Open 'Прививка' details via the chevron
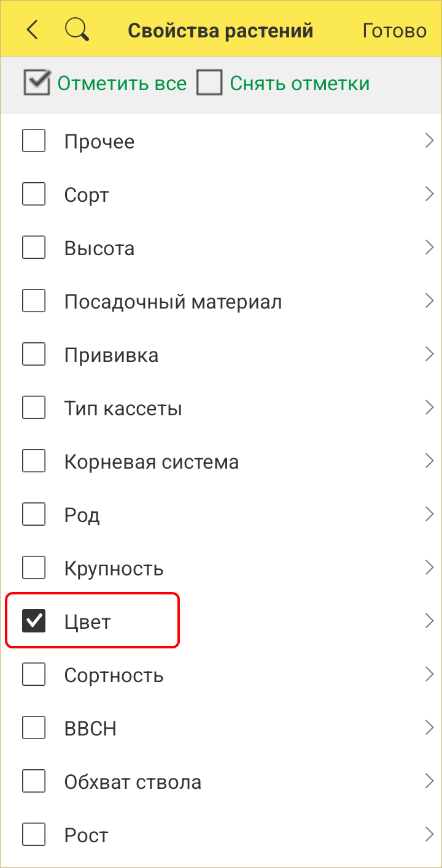The width and height of the screenshot is (442, 868). (429, 354)
